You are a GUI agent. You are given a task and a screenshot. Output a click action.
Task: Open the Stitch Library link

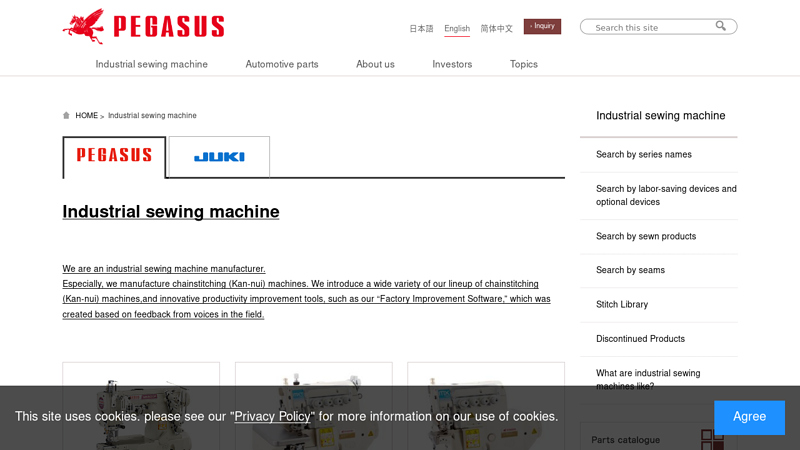[622, 304]
